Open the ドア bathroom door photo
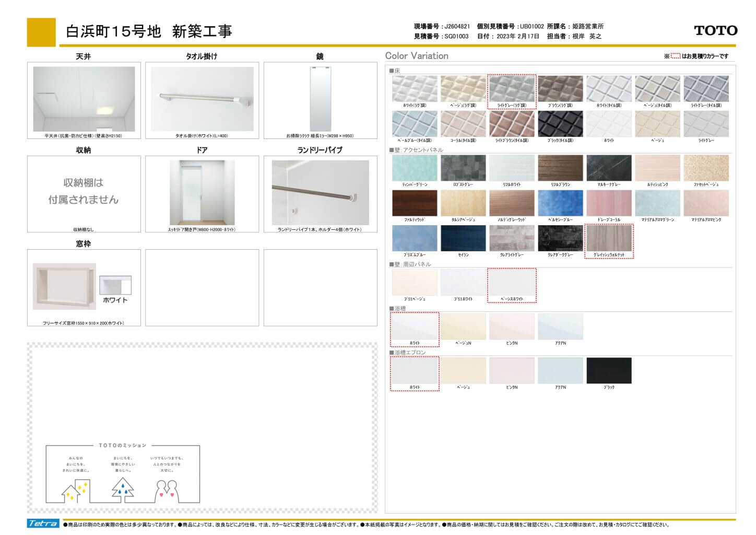Viewport: 756px width, 535px height. [x=202, y=192]
